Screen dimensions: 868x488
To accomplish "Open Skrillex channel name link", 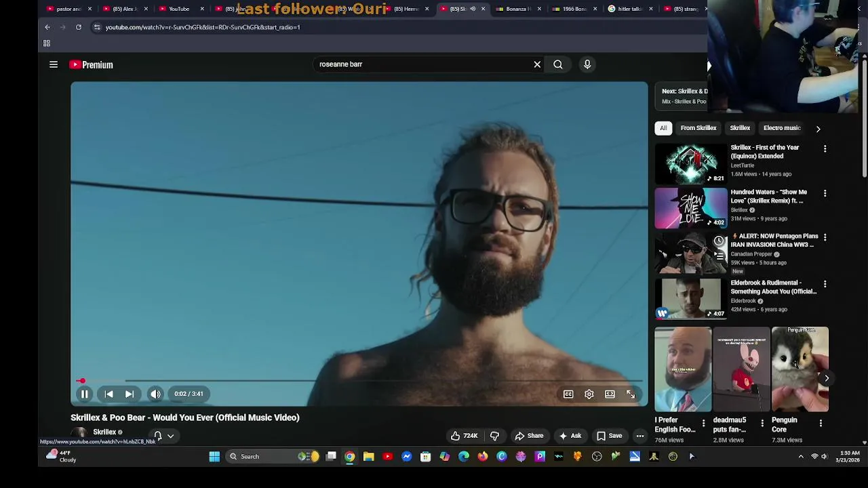I will point(104,432).
